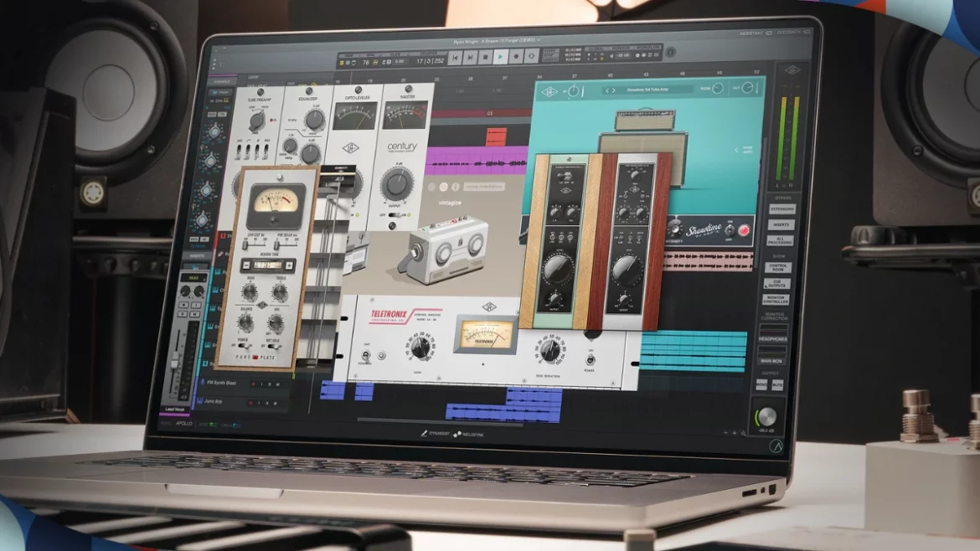Switch to the APOLLO tab at the bottom
Screen dimensions: 980x551
point(184,424)
